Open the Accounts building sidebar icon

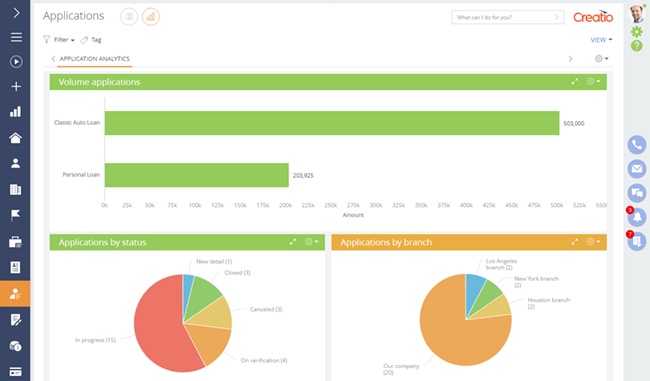[15, 189]
